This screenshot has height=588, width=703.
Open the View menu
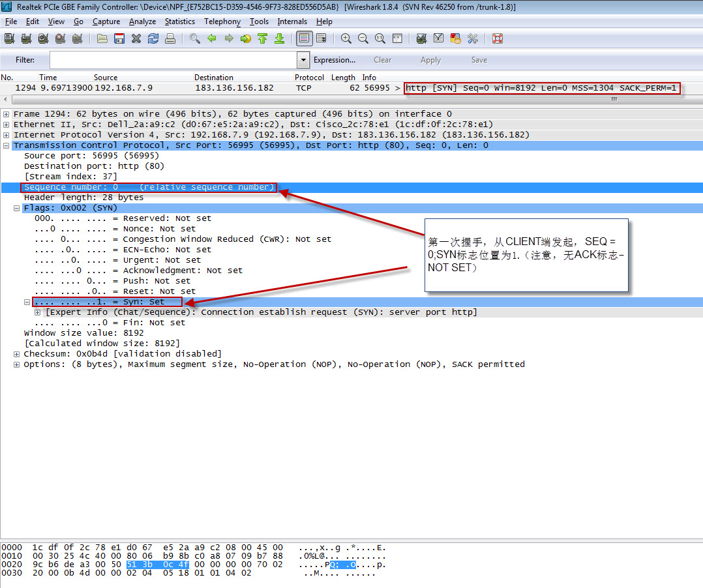click(x=56, y=22)
